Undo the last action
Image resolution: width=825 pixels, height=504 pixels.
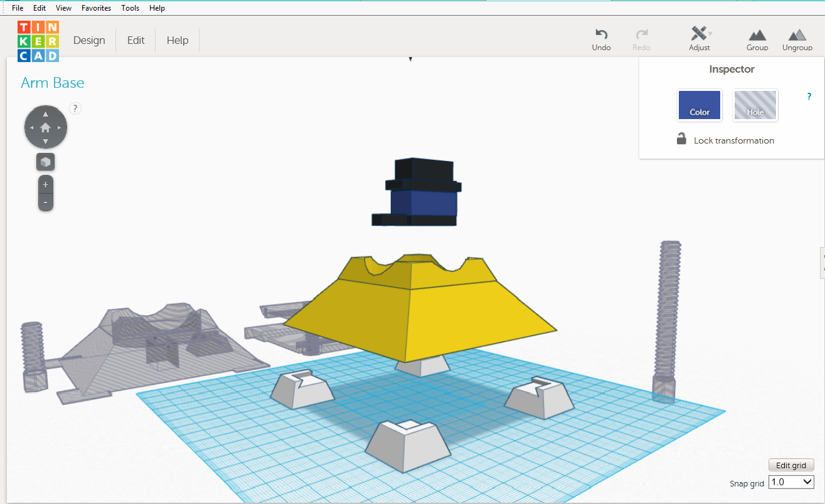coord(601,39)
